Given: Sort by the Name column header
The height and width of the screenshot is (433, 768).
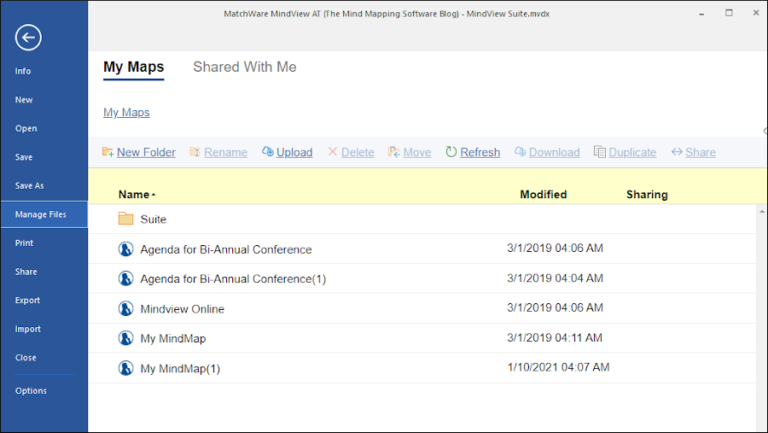Looking at the screenshot, I should [133, 195].
